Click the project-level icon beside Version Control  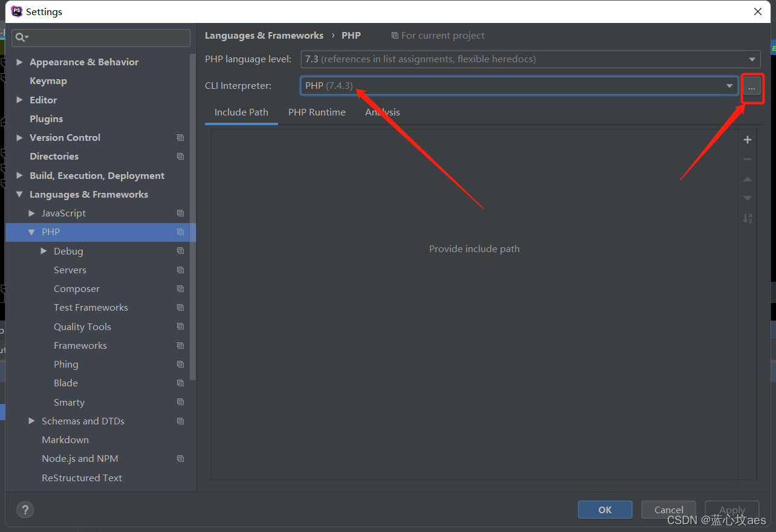click(180, 138)
